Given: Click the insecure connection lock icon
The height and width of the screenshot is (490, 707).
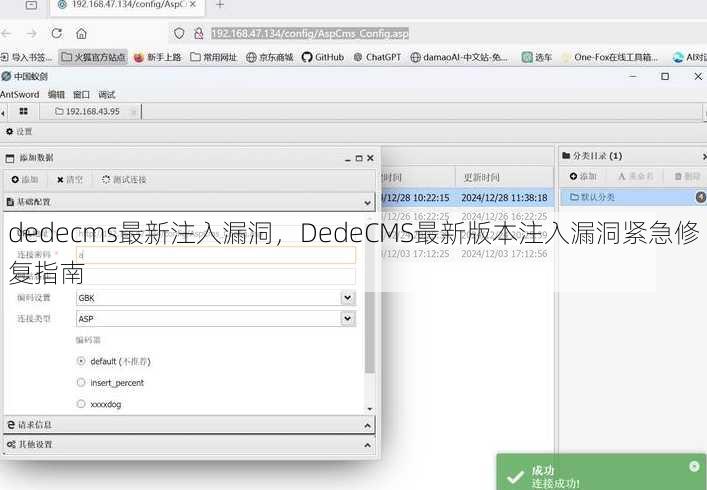Looking at the screenshot, I should coord(198,33).
